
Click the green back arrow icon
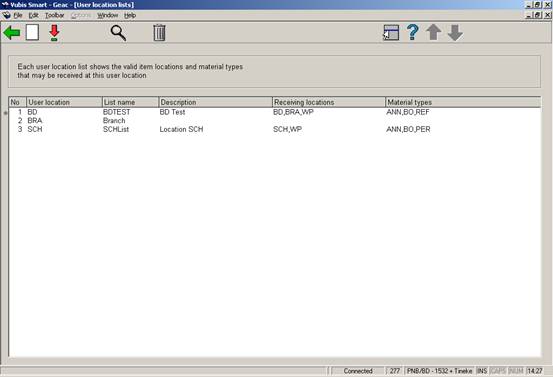12,33
